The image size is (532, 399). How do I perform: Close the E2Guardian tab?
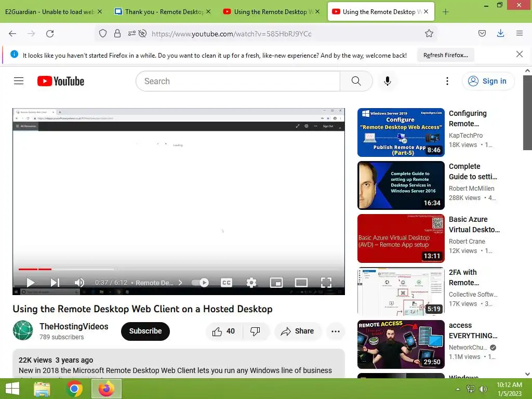[100, 11]
